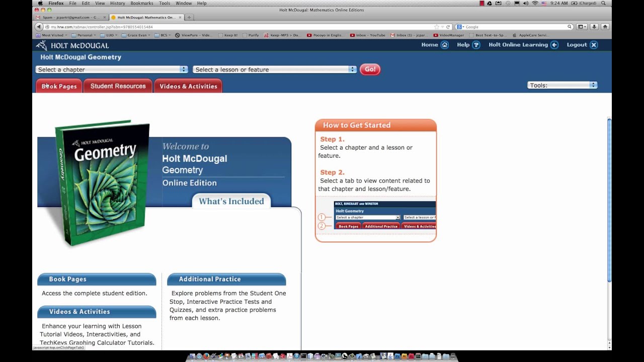Click the red Go! button
The width and height of the screenshot is (644, 362).
coord(370,69)
